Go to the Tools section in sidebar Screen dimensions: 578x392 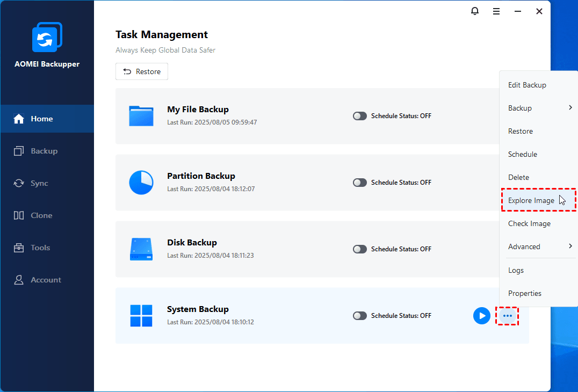pos(40,248)
